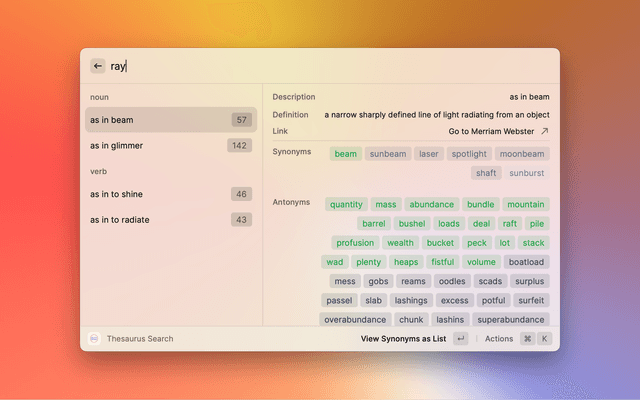Select the 'abundance' antonym tag
Viewport: 640px width, 400px height.
[x=431, y=205]
